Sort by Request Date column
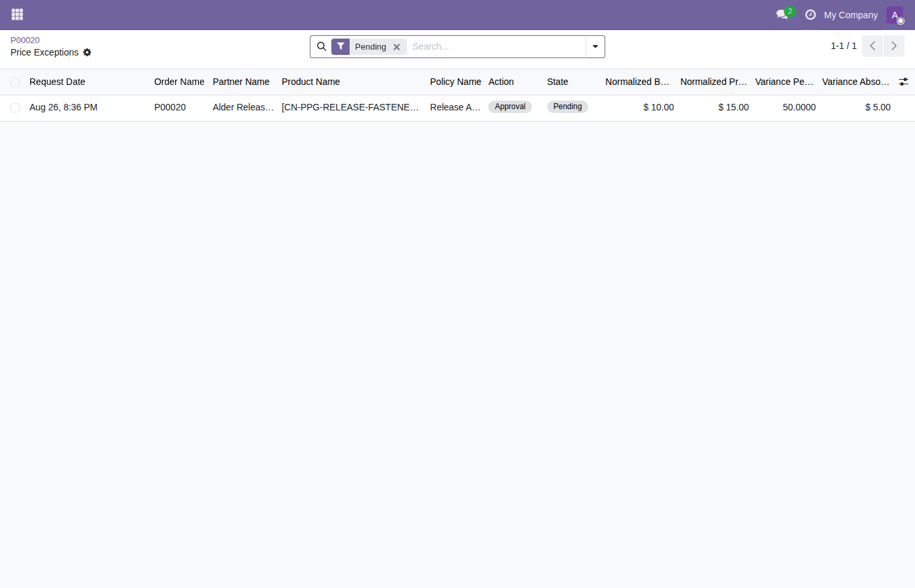This screenshot has height=588, width=915. click(x=58, y=82)
